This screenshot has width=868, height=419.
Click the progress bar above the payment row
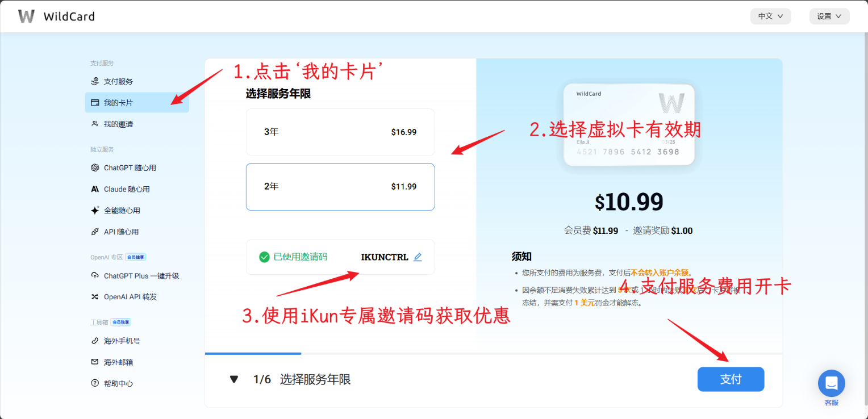(x=253, y=353)
